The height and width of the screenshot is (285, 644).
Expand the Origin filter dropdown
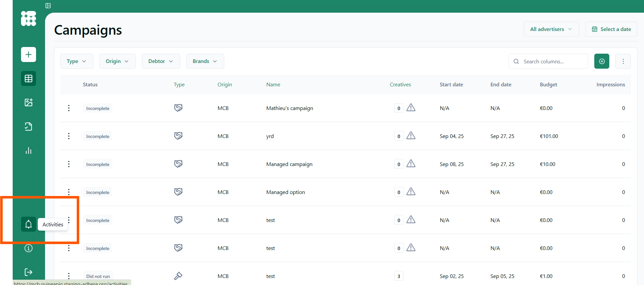(117, 61)
